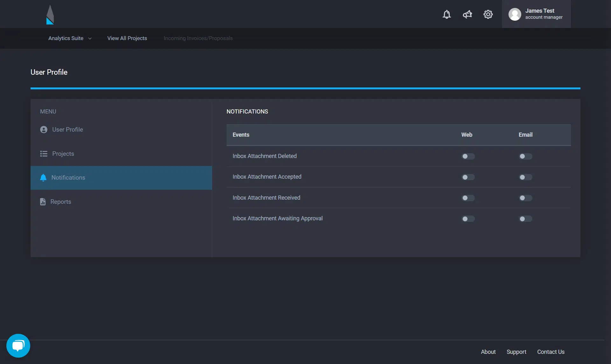This screenshot has height=364, width=611.
Task: Click the Projects list icon in sidebar
Action: pyautogui.click(x=44, y=154)
